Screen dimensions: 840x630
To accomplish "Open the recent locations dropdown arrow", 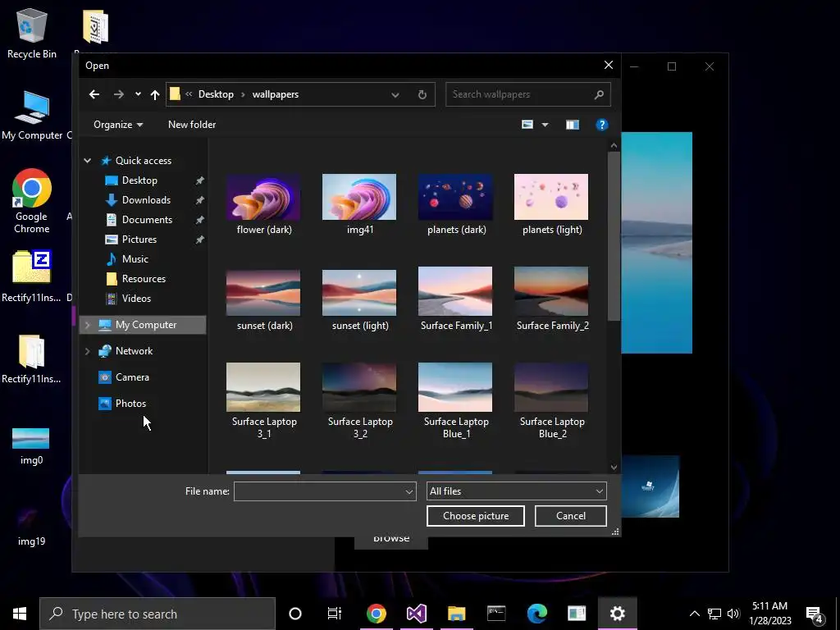I will (138, 94).
